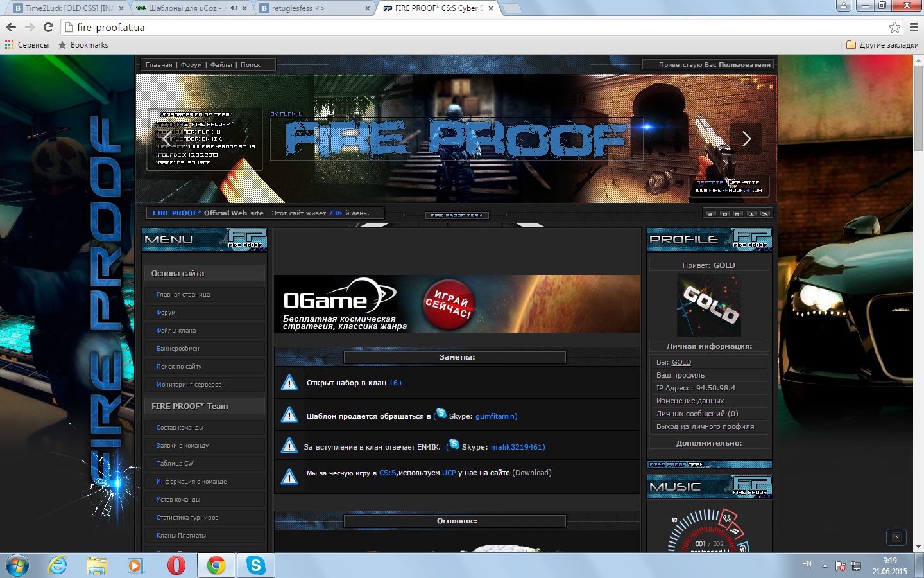The width and height of the screenshot is (924, 578).
Task: Launch Internet Explorer from the taskbar
Action: (x=57, y=566)
